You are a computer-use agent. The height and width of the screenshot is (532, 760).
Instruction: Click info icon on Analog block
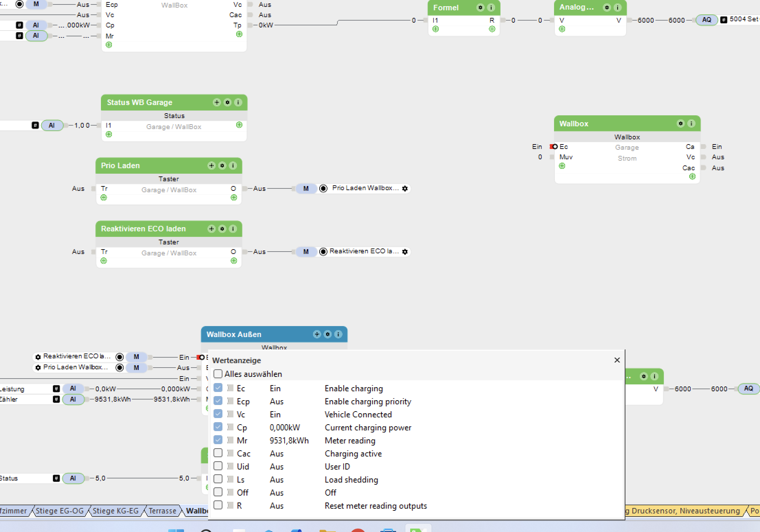[x=617, y=8]
